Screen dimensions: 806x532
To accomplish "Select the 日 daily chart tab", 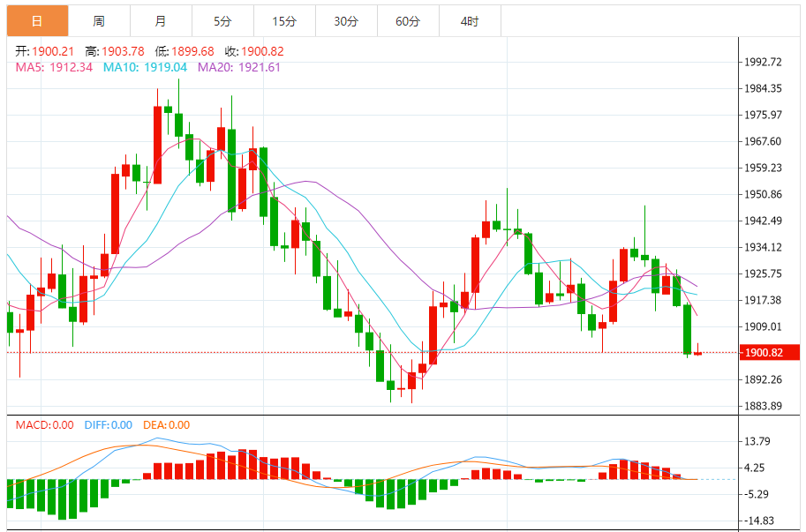I will [38, 21].
